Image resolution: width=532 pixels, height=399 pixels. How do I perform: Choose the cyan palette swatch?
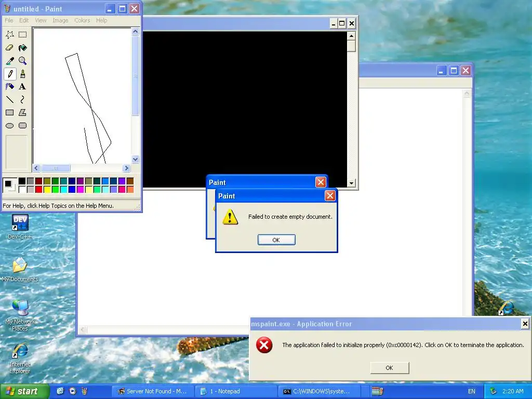(63, 189)
